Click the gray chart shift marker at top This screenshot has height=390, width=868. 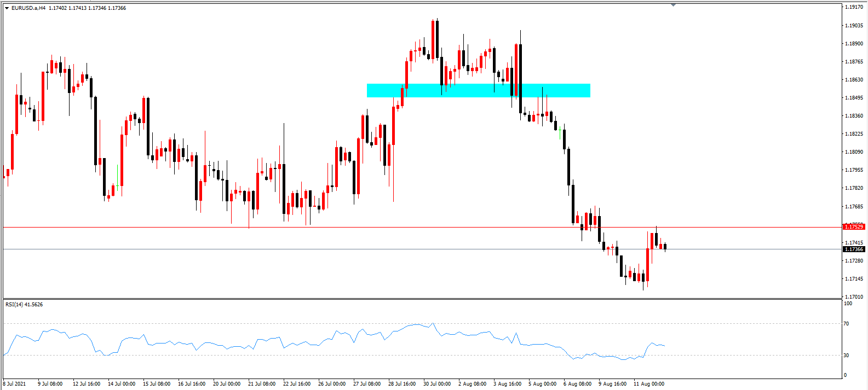tap(673, 5)
